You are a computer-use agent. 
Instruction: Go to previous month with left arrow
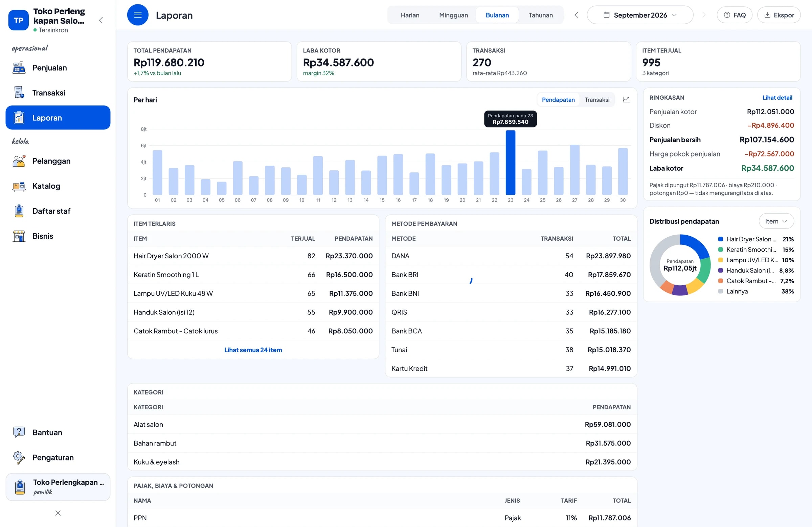pyautogui.click(x=576, y=15)
